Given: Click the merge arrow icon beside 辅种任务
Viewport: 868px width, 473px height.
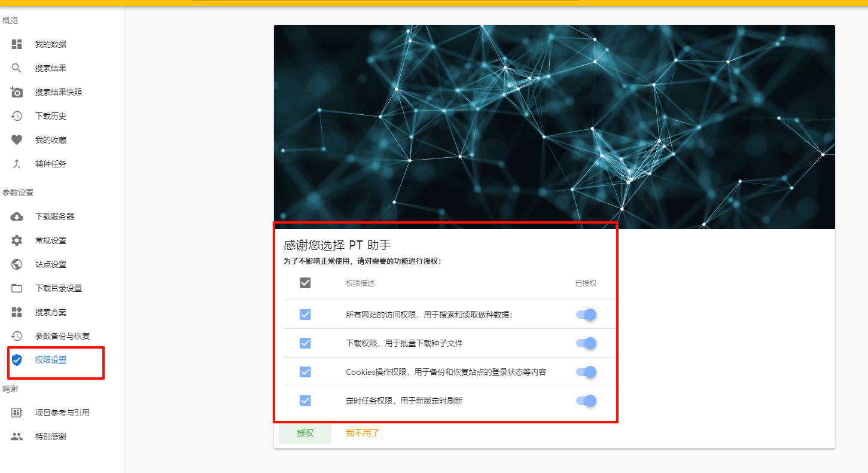Looking at the screenshot, I should coord(17,164).
